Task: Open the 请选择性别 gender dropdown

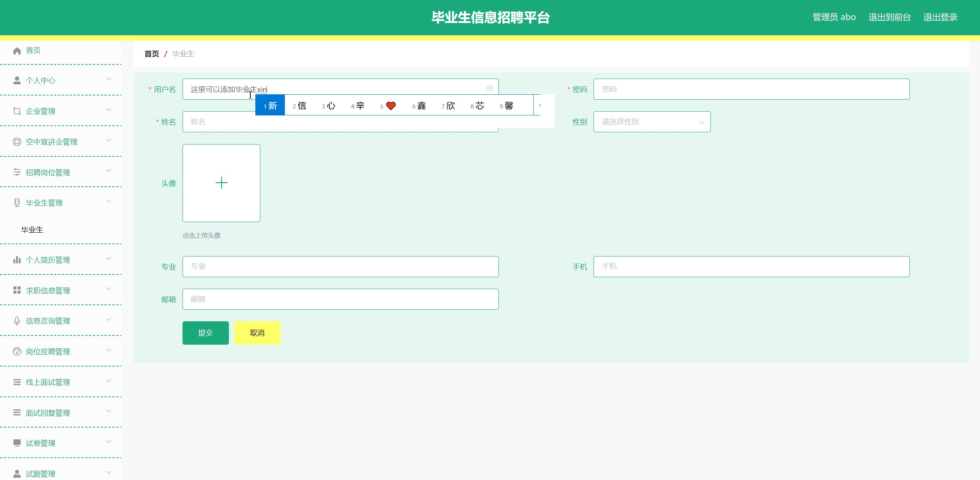Action: 652,122
